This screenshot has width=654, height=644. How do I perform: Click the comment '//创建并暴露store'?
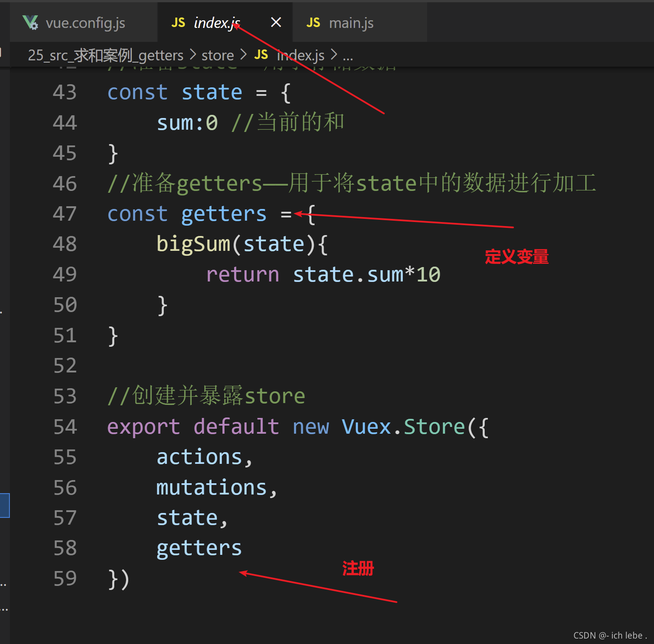[206, 396]
